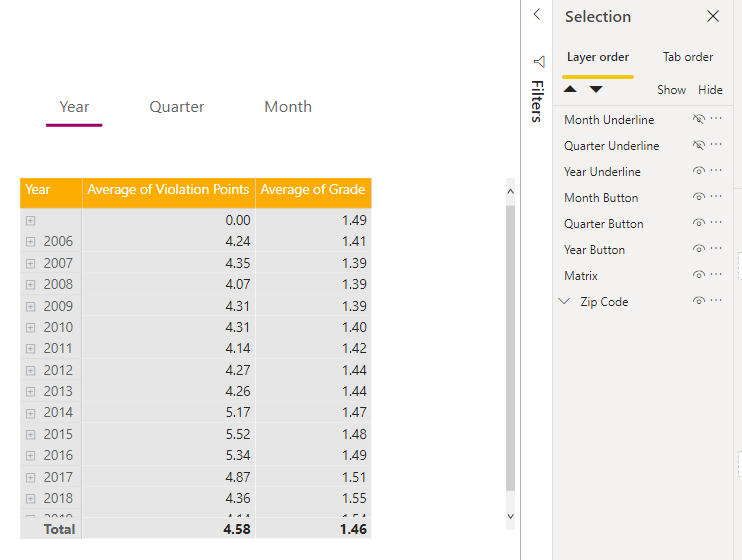
Task: Open more options for Year Button layer
Action: click(716, 249)
